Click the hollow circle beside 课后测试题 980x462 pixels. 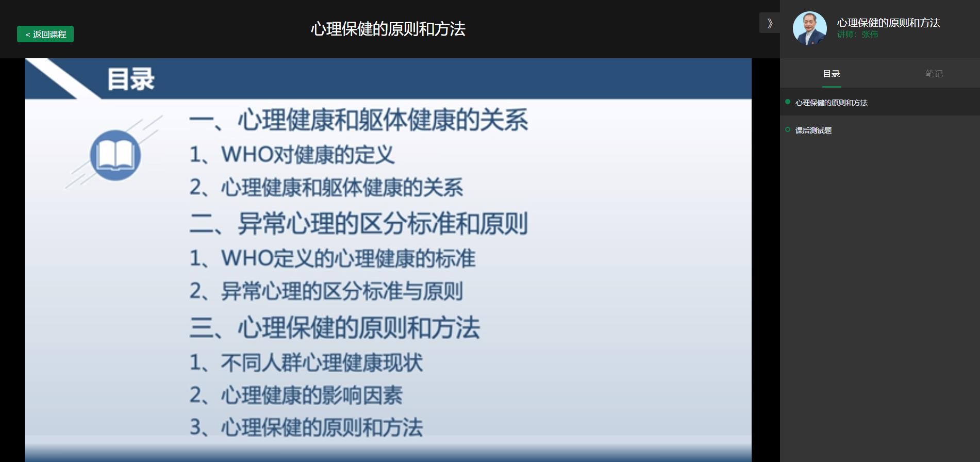(x=787, y=130)
